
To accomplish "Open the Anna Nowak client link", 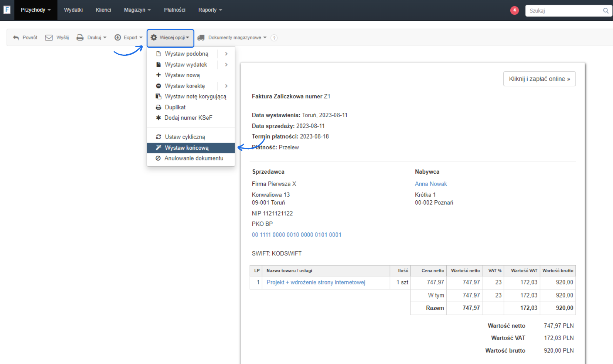I will click(431, 184).
